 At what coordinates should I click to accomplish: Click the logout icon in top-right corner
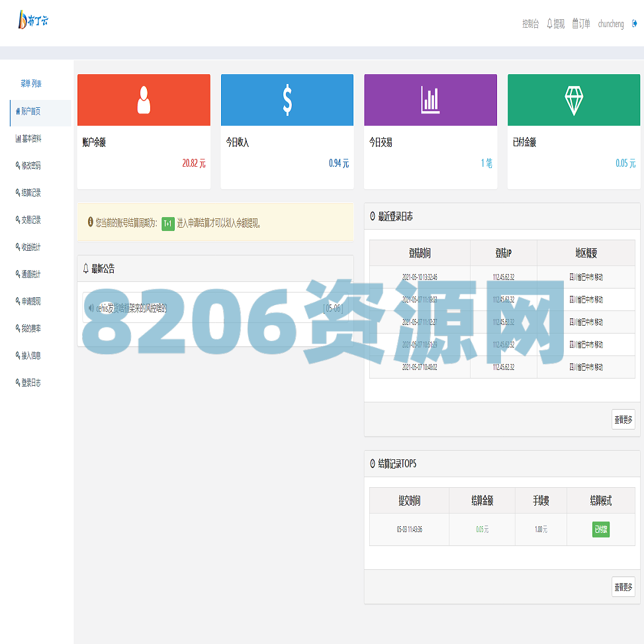(635, 24)
